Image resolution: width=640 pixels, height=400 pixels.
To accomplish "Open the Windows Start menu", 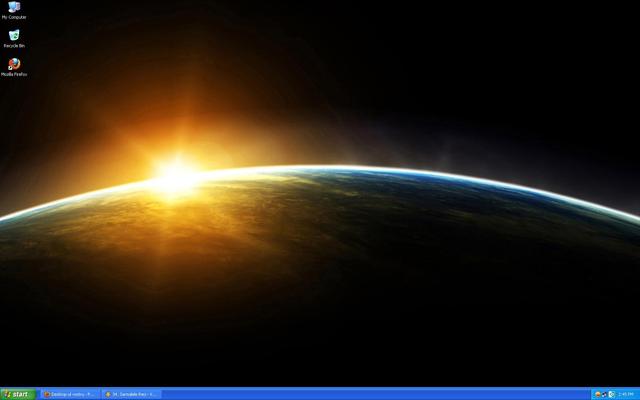I will click(18, 394).
